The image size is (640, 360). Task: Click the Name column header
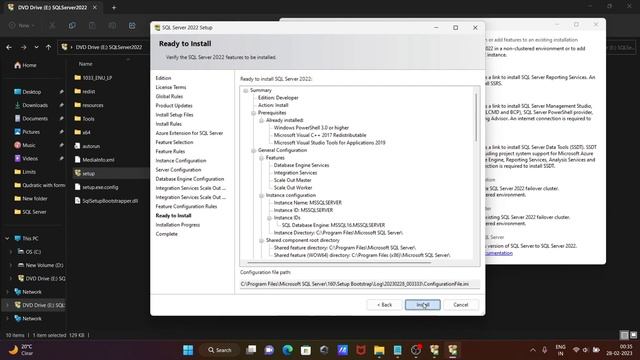(x=85, y=64)
